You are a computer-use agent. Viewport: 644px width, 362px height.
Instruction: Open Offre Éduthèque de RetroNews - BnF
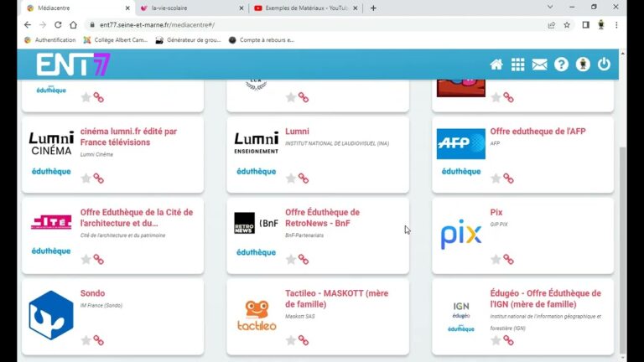pyautogui.click(x=322, y=218)
